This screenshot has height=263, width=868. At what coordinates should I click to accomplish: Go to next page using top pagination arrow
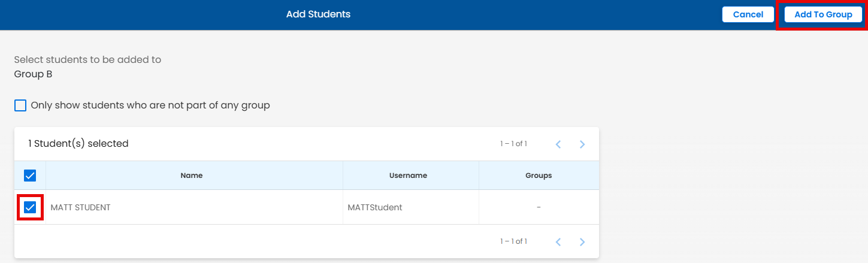pyautogui.click(x=582, y=144)
